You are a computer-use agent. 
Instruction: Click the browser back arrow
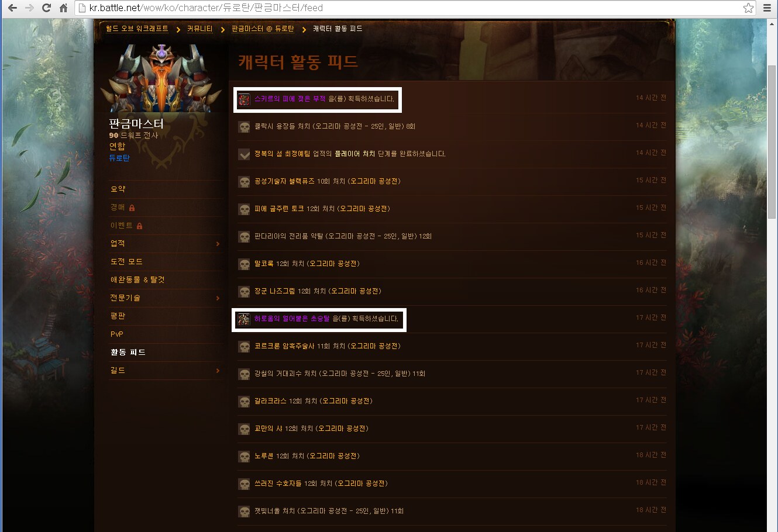[12, 8]
